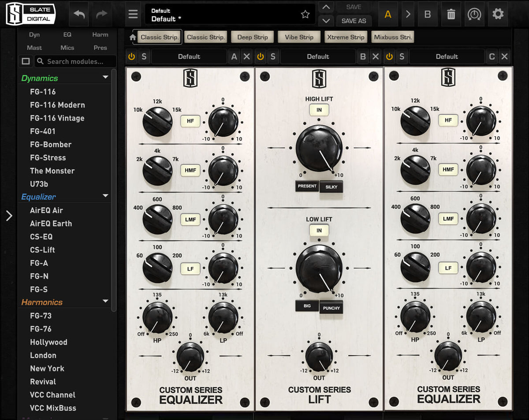Click inside the Search modules field
Viewport: 529px width, 420px height.
(x=75, y=61)
